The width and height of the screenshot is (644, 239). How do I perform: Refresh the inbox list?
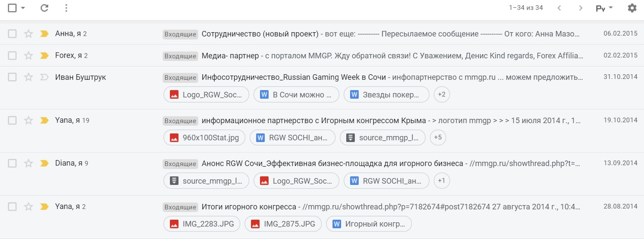point(44,8)
